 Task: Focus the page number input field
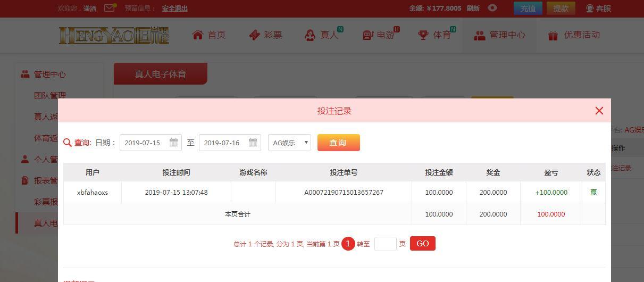click(x=386, y=244)
